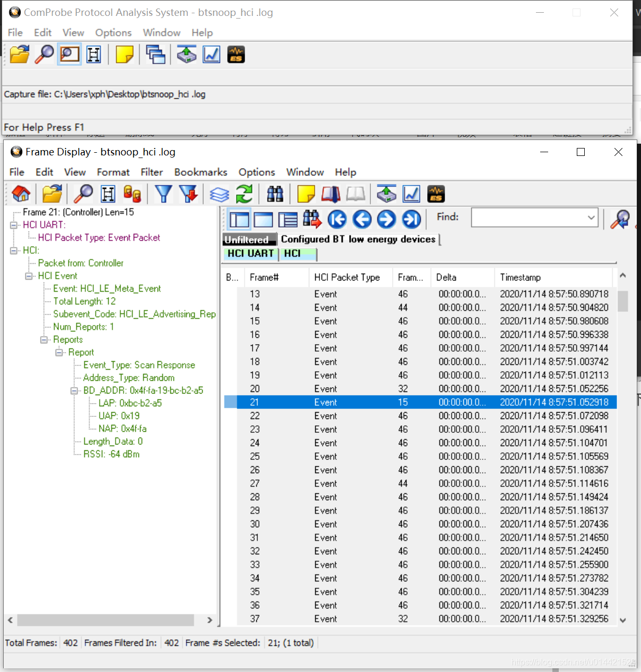Click the red open book bookmark icon

331,194
